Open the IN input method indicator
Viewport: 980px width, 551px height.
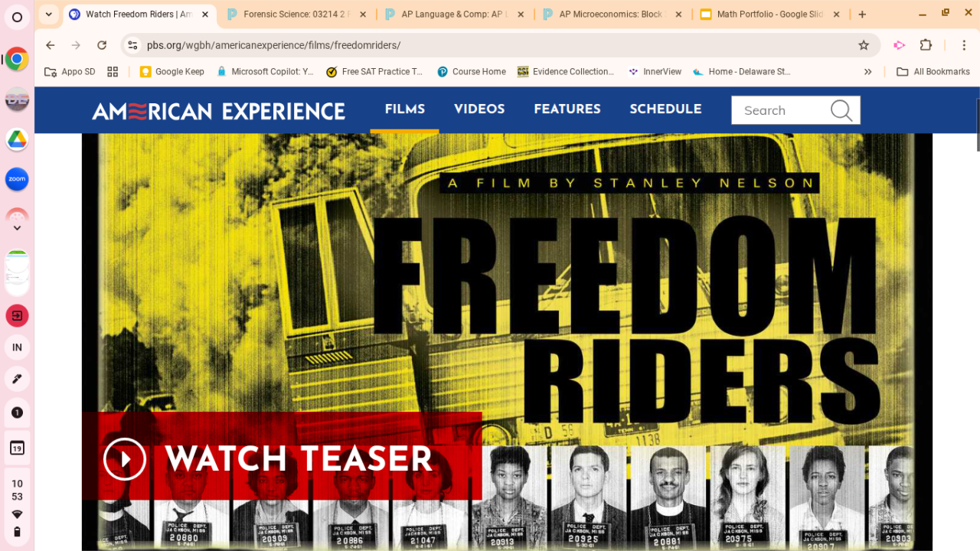[17, 347]
